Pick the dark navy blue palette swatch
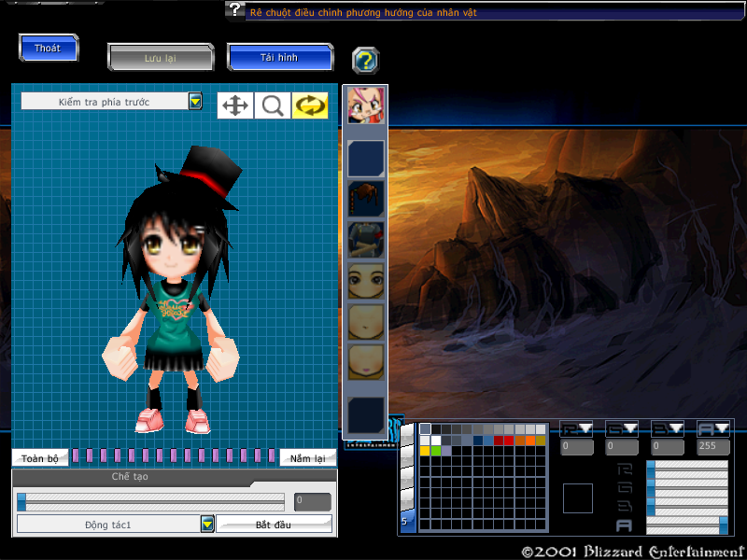Image resolution: width=747 pixels, height=560 pixels. point(478,441)
